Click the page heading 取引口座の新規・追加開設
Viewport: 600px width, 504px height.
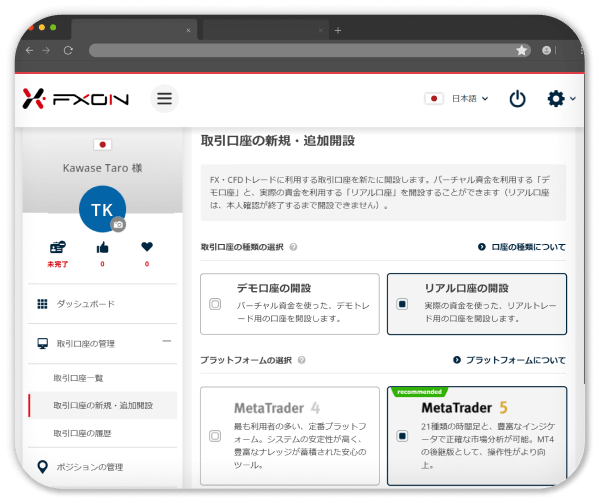click(278, 141)
